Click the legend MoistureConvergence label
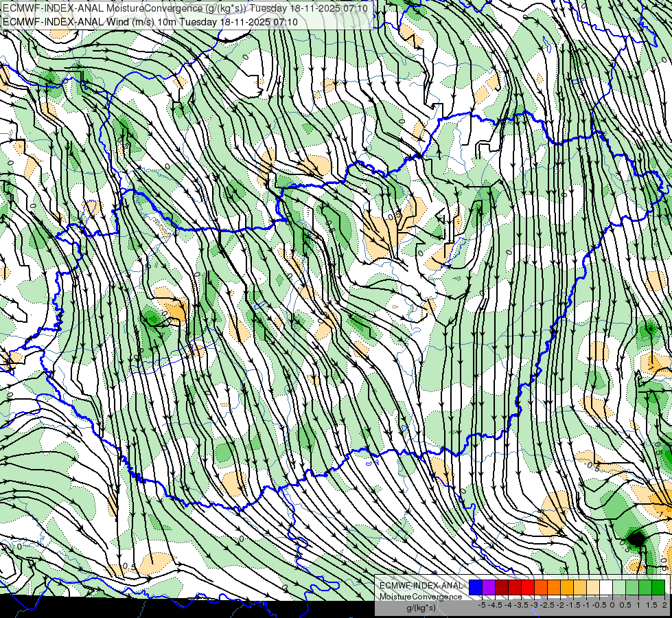 click(x=421, y=597)
